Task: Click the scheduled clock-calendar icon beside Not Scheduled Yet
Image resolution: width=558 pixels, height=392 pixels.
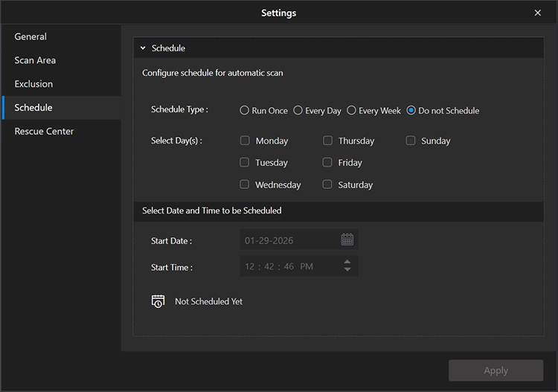Action: pos(158,301)
